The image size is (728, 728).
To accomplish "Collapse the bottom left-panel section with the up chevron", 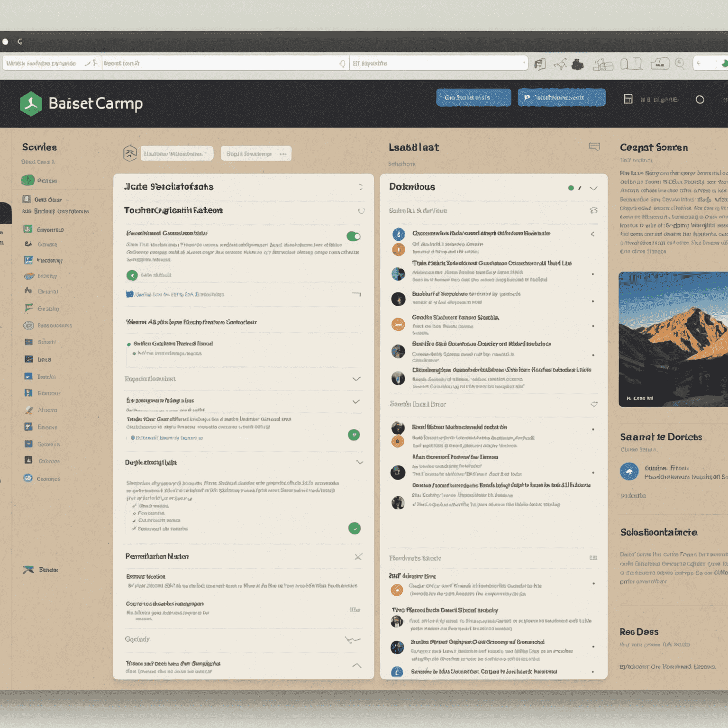I will (x=357, y=665).
